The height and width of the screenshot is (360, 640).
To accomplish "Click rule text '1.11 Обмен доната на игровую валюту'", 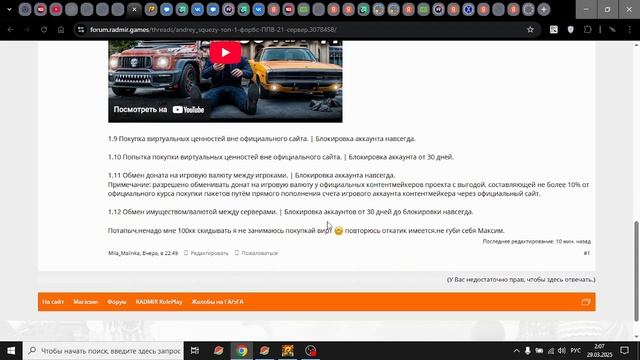I will coord(198,176).
